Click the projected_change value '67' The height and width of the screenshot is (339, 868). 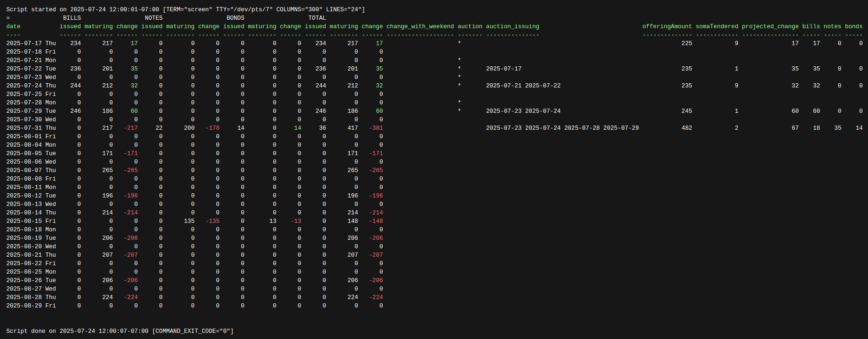(x=795, y=128)
